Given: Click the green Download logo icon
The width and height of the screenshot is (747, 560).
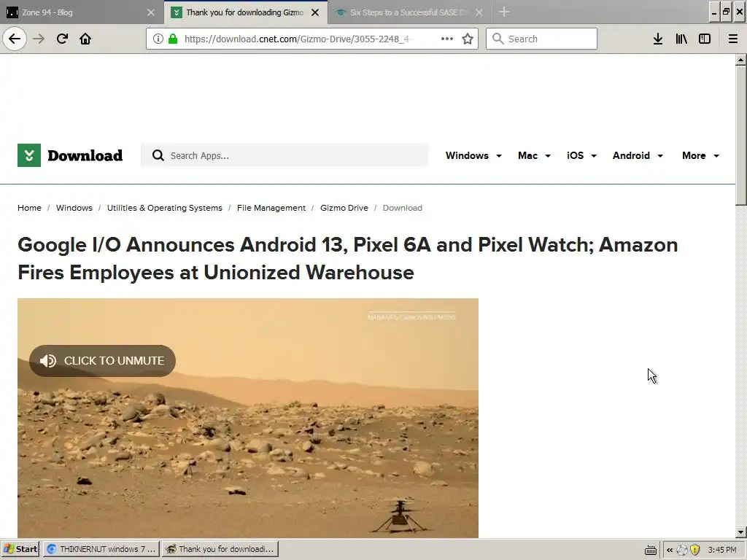Looking at the screenshot, I should coord(29,155).
